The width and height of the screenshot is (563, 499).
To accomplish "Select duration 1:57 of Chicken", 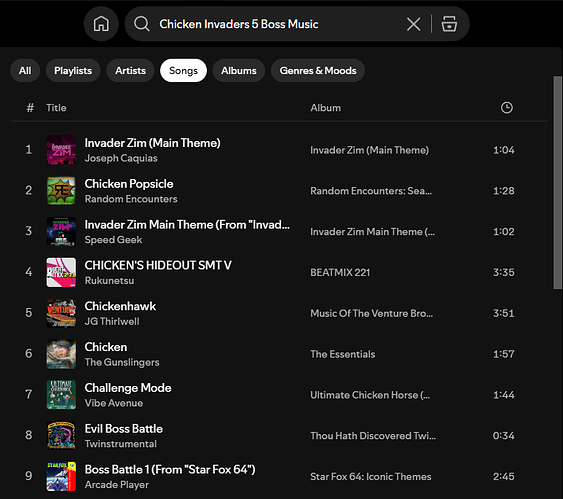I will (x=504, y=354).
